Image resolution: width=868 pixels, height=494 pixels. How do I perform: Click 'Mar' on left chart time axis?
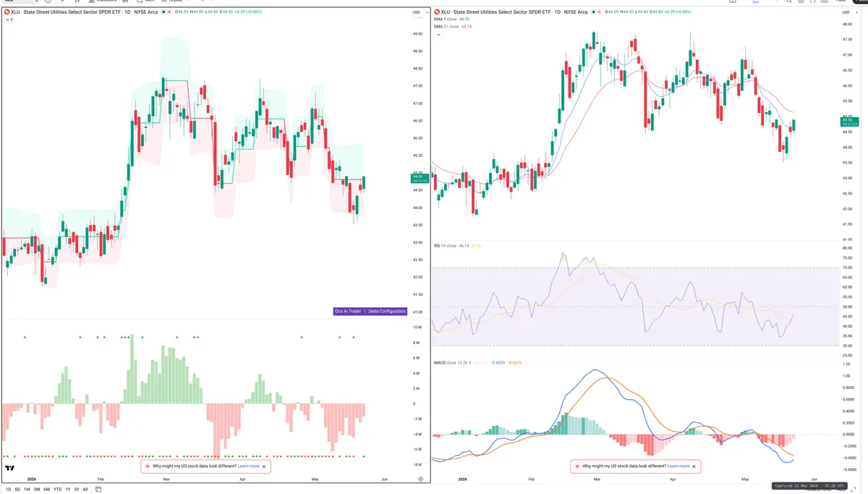(167, 479)
